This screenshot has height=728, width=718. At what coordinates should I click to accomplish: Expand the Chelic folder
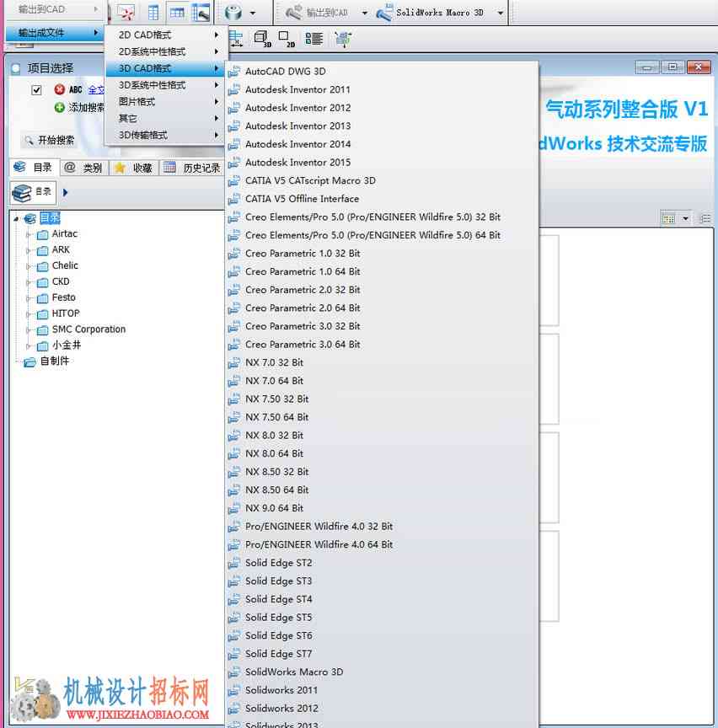(28, 266)
